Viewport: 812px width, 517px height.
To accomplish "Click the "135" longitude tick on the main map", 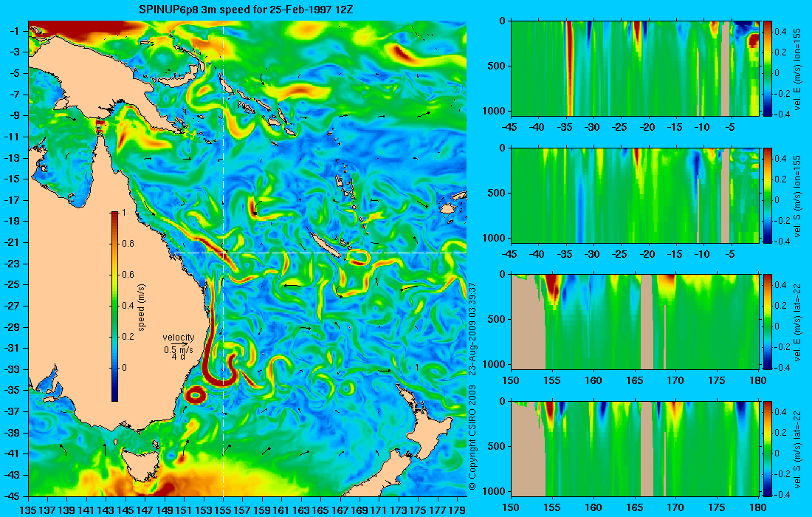I will (28, 510).
